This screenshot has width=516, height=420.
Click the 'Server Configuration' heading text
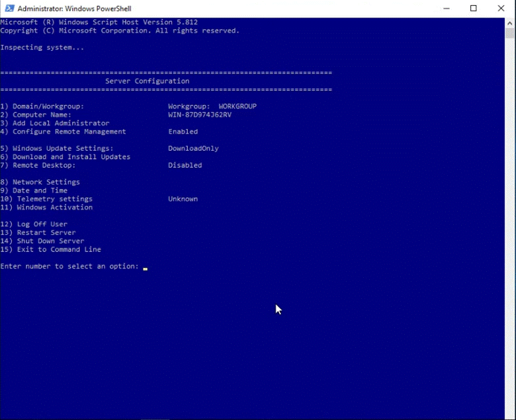click(x=147, y=81)
